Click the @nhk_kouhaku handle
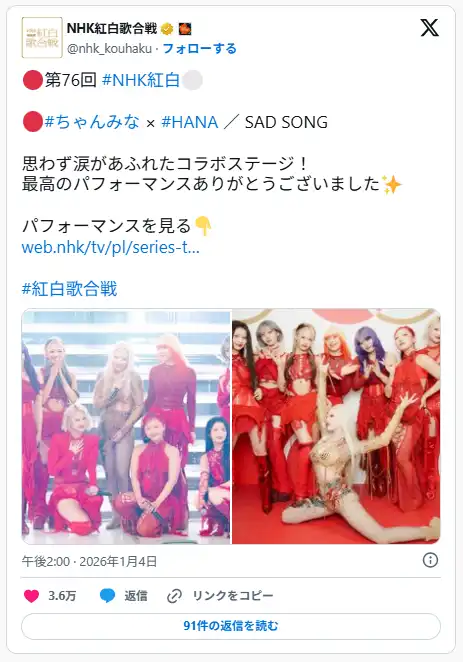 click(109, 49)
